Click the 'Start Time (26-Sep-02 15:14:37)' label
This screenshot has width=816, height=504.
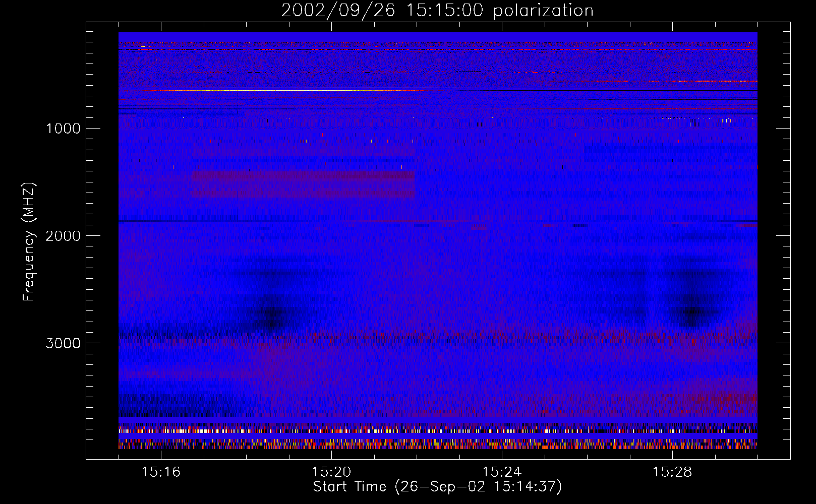[437, 487]
